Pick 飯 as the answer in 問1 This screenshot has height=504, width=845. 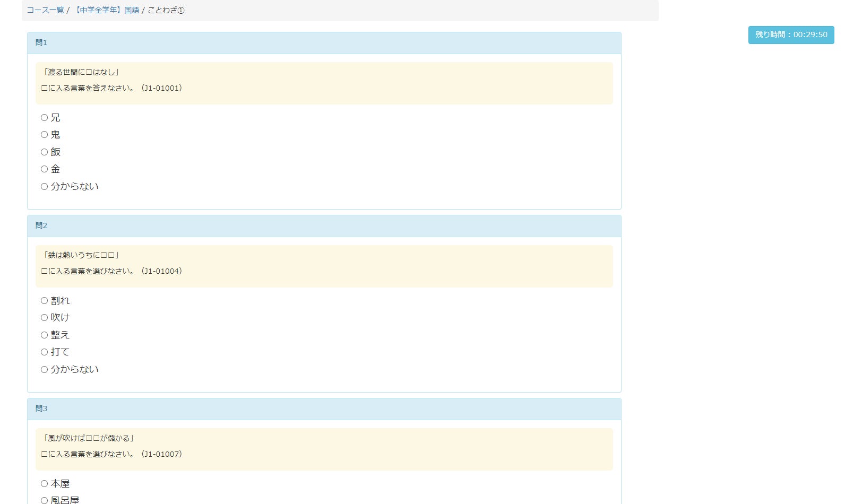point(45,152)
